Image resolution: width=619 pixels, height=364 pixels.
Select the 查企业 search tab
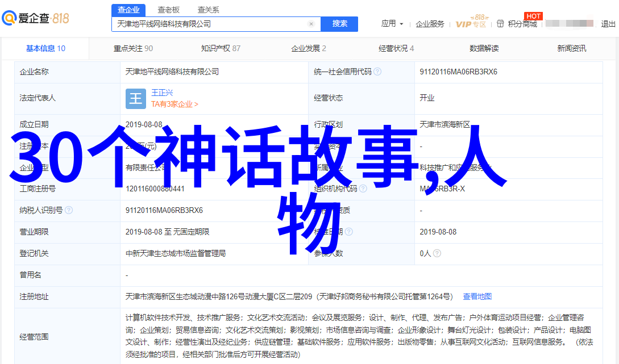[128, 10]
